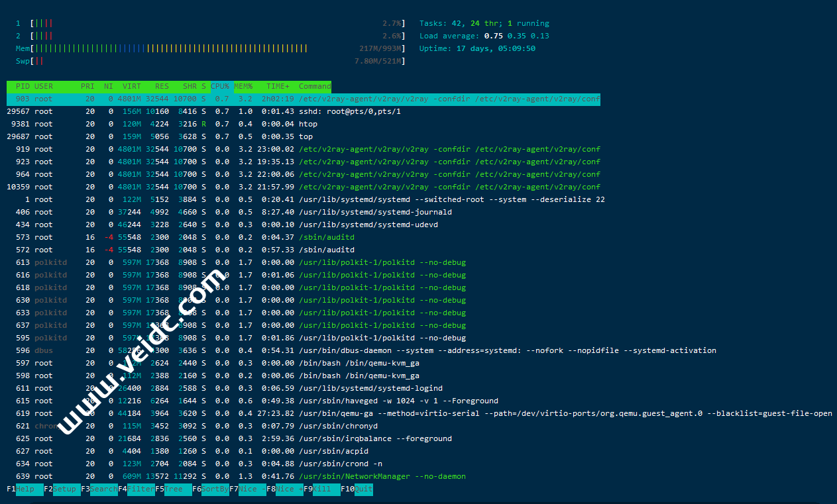The width and height of the screenshot is (837, 504).
Task: Sort by PRI column header
Action: pyautogui.click(x=87, y=86)
